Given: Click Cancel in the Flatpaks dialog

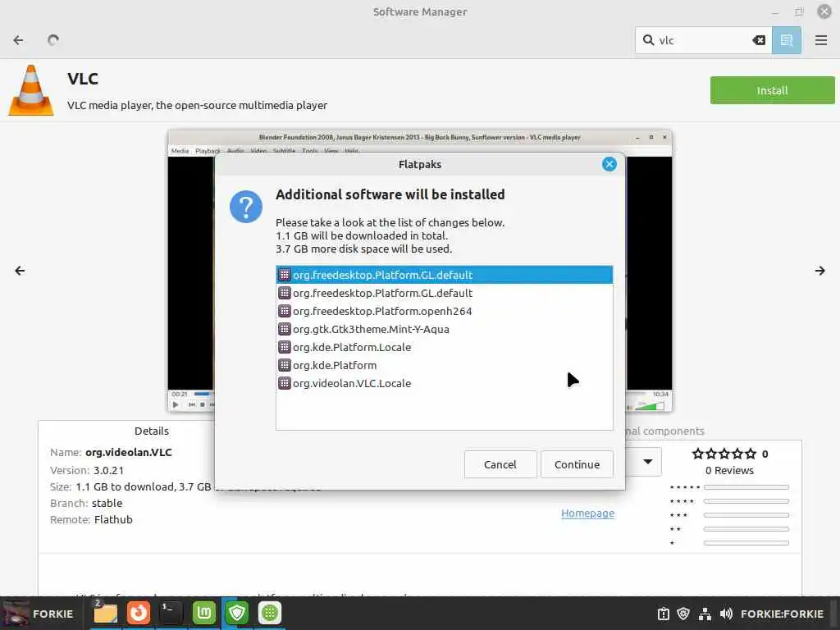Looking at the screenshot, I should [x=500, y=464].
